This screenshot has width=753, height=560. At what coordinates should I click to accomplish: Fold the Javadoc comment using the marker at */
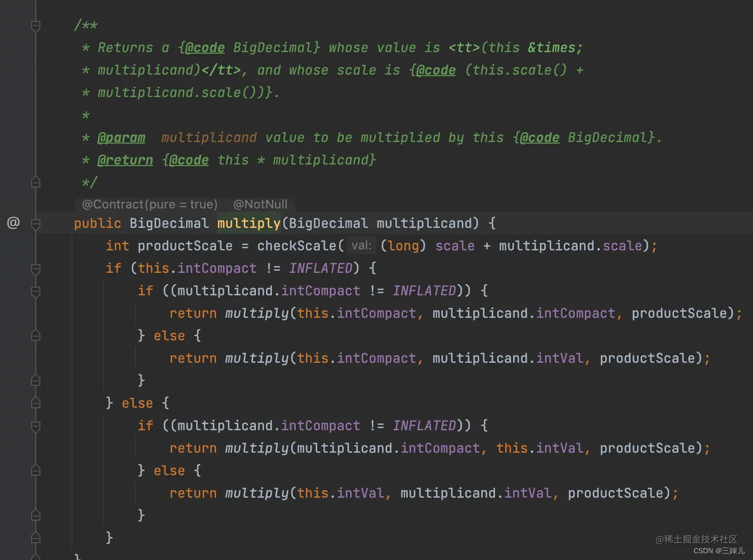click(x=36, y=181)
